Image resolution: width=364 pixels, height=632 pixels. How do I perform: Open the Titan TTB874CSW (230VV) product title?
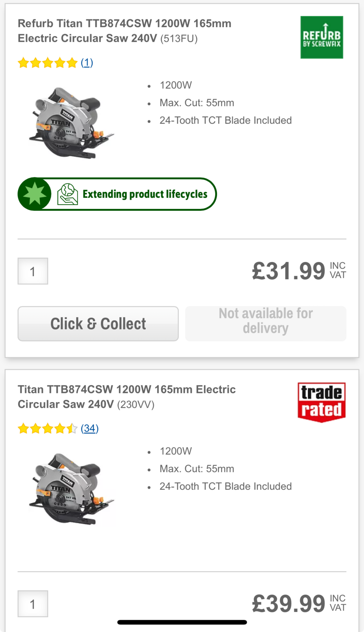[126, 397]
